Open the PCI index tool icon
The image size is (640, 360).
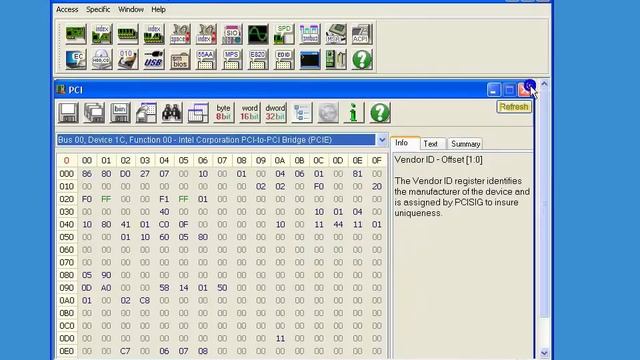pyautogui.click(x=102, y=34)
